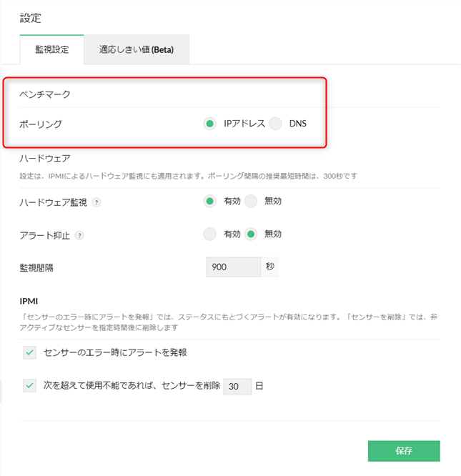Click the IPMI section heading
Image resolution: width=461 pixels, height=476 pixels.
click(31, 301)
